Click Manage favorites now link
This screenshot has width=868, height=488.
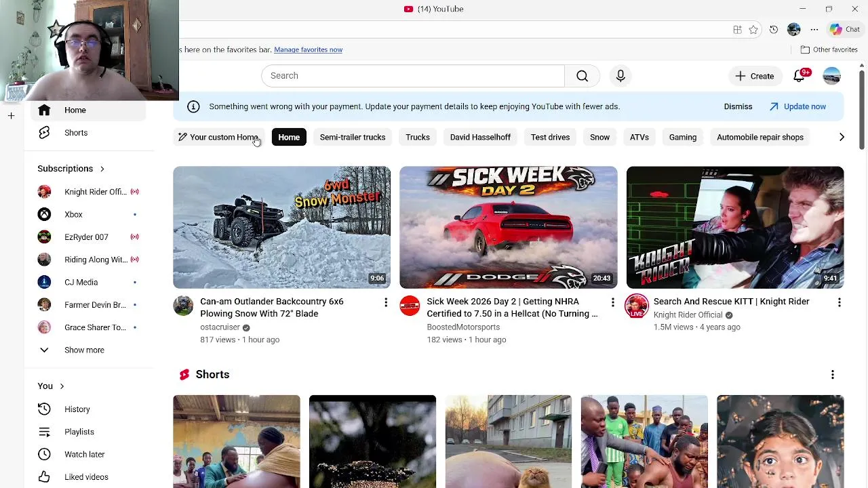308,49
